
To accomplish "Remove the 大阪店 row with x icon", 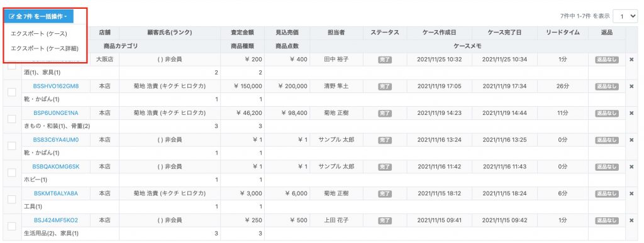I will click(x=631, y=60).
